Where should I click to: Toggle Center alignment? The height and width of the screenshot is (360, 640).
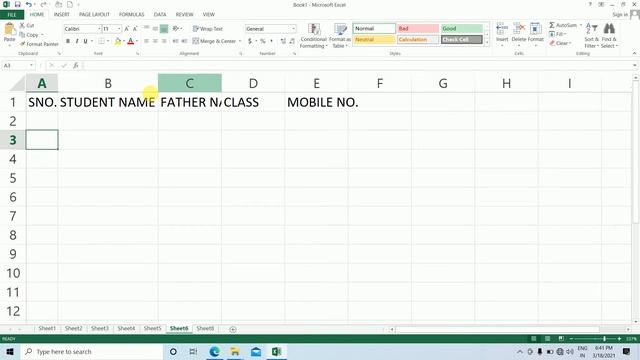coord(155,41)
